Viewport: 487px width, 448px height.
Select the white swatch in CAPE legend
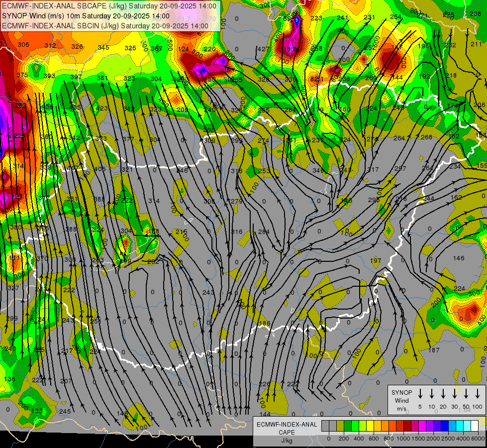coord(475,426)
